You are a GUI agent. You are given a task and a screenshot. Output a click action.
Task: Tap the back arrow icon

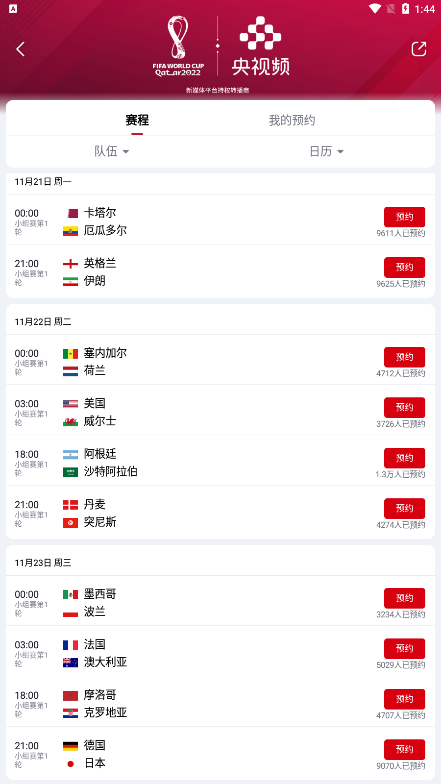pos(20,49)
